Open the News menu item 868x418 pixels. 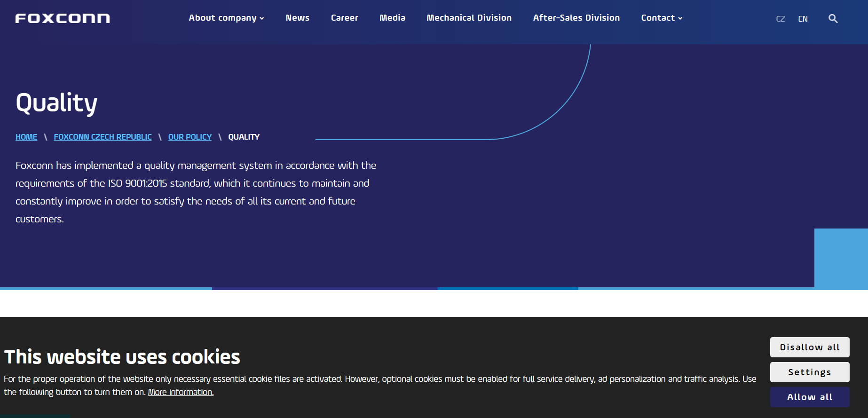[297, 18]
